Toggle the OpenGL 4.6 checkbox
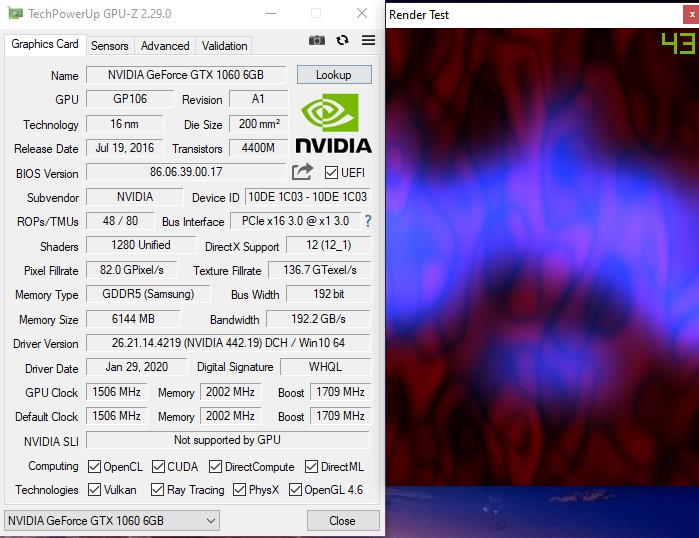 click(295, 489)
